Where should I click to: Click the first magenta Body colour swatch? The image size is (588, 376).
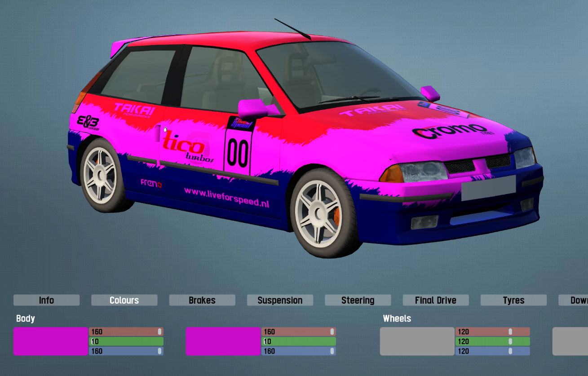coord(51,341)
